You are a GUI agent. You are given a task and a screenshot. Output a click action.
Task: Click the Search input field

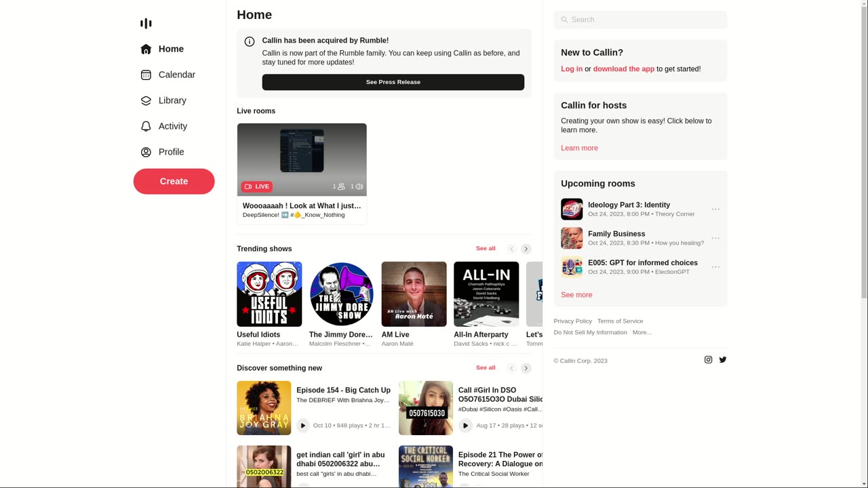point(640,20)
